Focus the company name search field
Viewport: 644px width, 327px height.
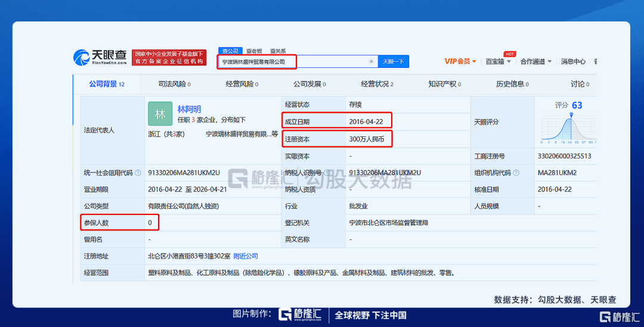[292, 61]
